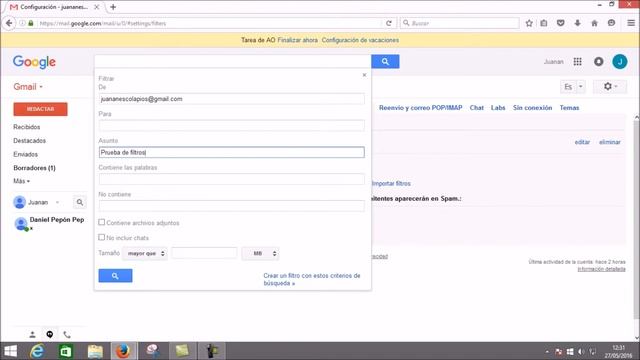
Task: Open Borradores (1) folder
Action: click(34, 168)
